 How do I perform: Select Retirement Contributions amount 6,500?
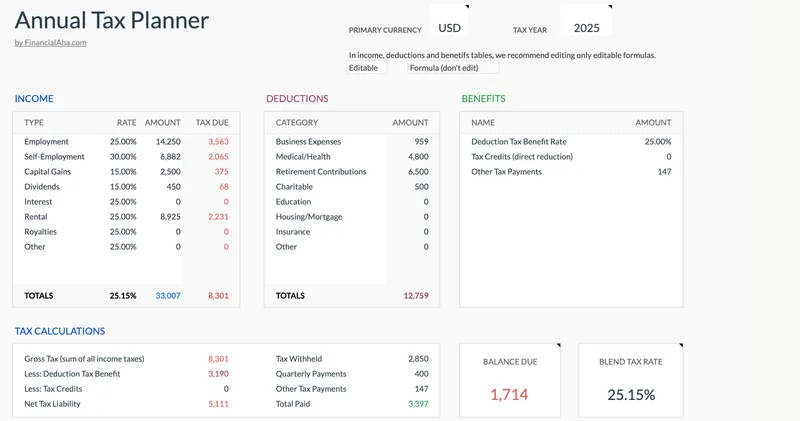418,172
